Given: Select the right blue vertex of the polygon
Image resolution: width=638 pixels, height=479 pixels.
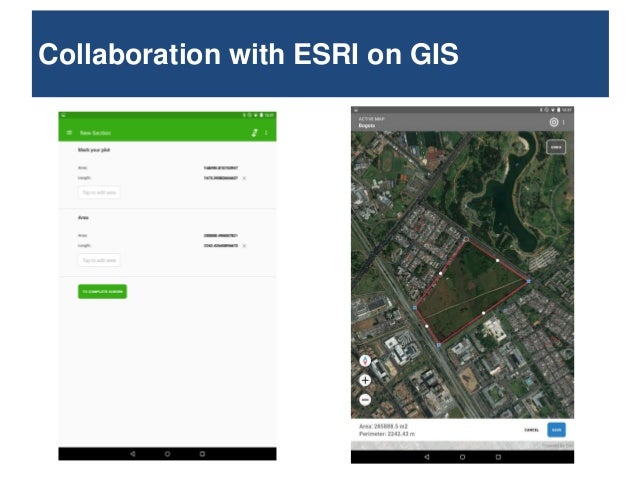Looking at the screenshot, I should coord(529,281).
